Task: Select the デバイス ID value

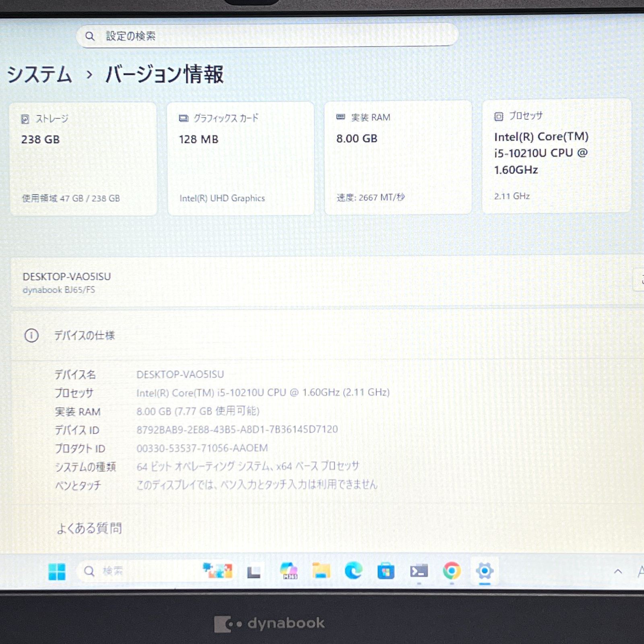Action: 237,429
